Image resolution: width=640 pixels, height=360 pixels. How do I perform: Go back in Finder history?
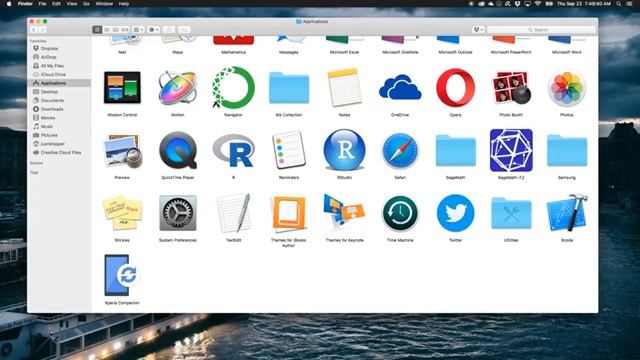tap(34, 30)
